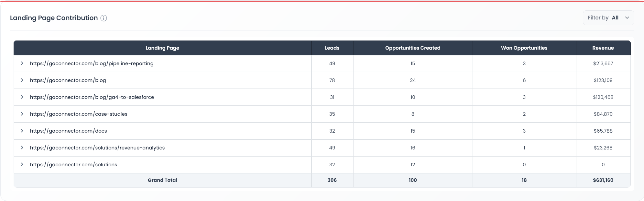
Task: Sort by the Leads column header
Action: 332,48
